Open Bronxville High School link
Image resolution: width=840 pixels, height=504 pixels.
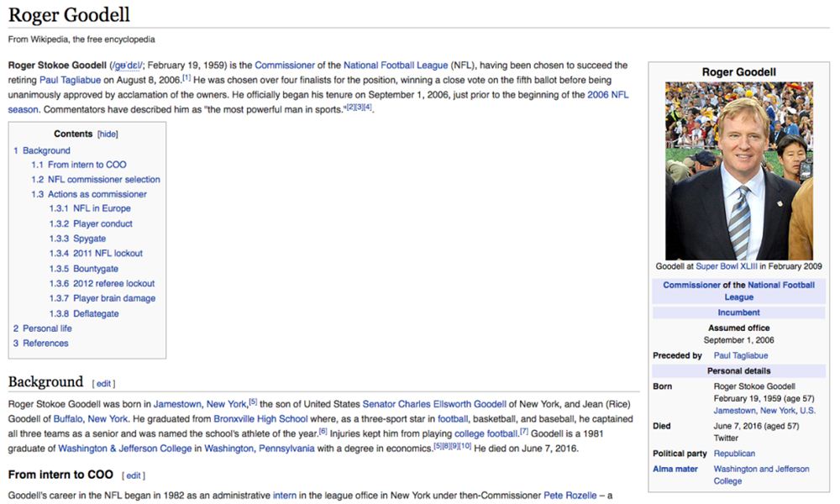point(260,419)
